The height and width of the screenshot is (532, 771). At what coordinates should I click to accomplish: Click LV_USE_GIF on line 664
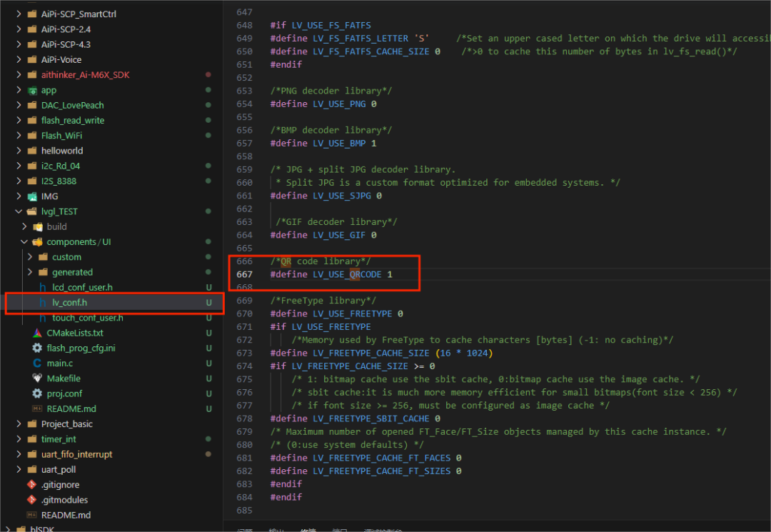339,235
